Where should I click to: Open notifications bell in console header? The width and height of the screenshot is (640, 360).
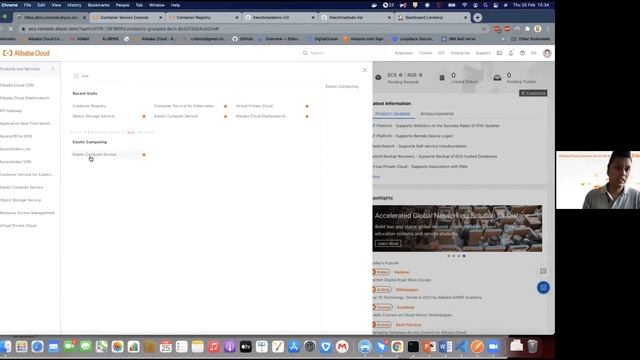(x=511, y=53)
